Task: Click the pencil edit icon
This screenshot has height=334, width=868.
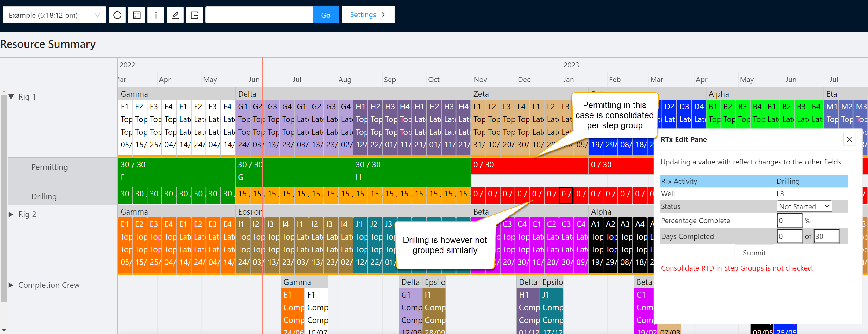Action: tap(175, 15)
